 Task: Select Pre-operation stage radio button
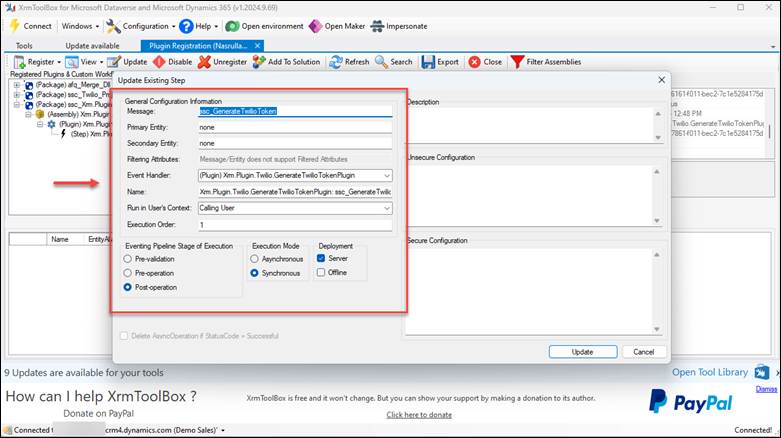tap(128, 273)
